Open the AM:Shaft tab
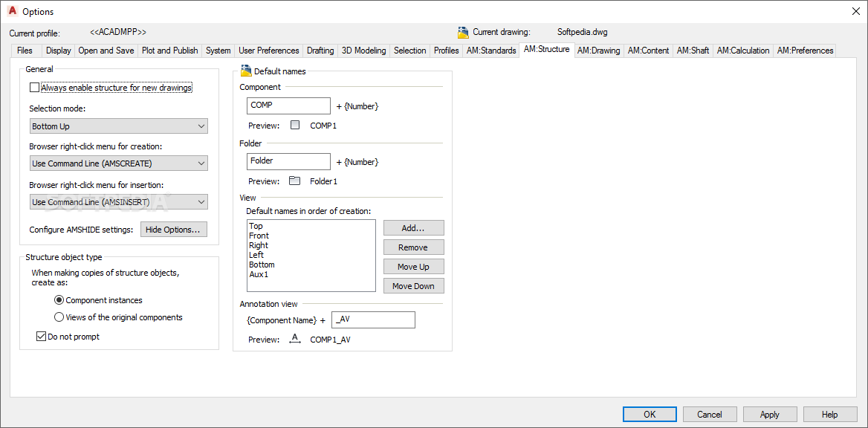This screenshot has width=868, height=428. point(693,51)
